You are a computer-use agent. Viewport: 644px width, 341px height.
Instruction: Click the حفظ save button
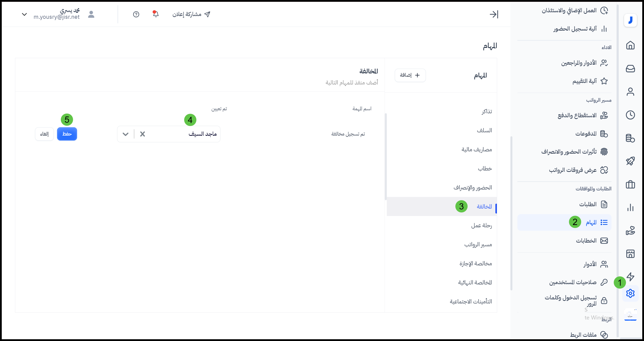(x=67, y=134)
